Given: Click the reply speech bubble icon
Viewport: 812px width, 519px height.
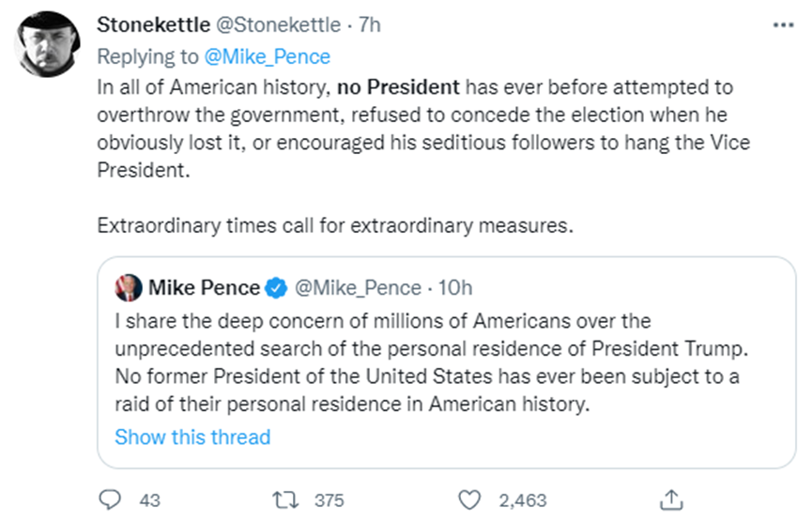Looking at the screenshot, I should [110, 499].
